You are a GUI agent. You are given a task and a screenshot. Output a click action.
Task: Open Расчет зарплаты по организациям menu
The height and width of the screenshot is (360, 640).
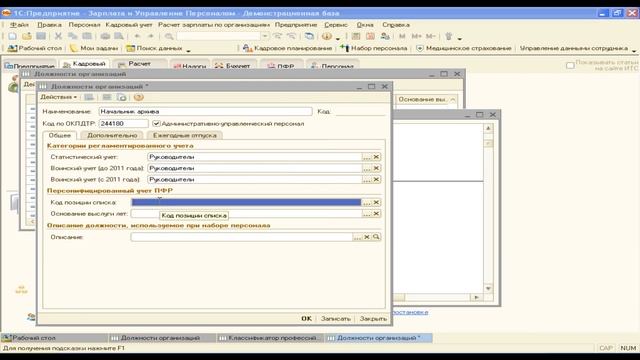[x=214, y=25]
